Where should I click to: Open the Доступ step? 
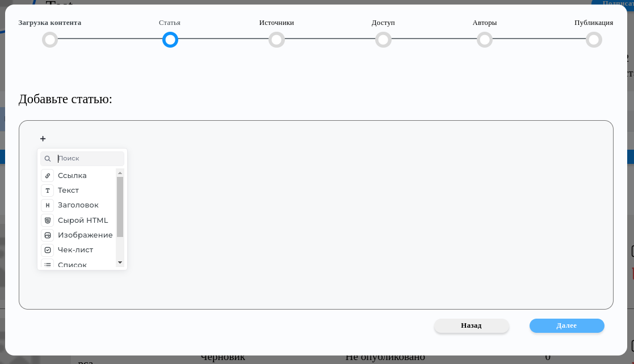[x=383, y=40]
